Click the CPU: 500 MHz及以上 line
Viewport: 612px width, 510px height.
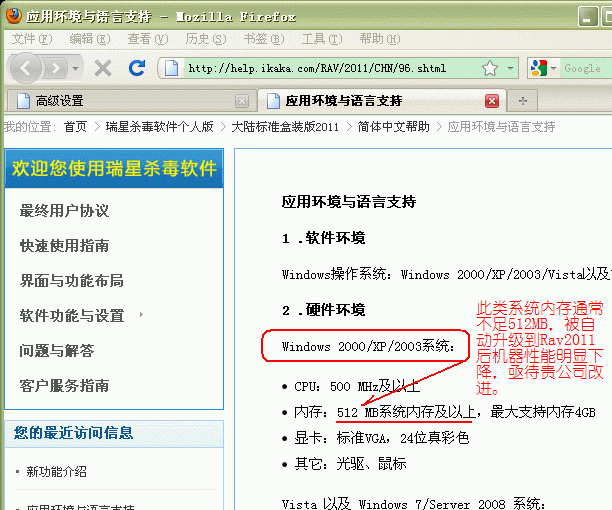click(x=357, y=387)
